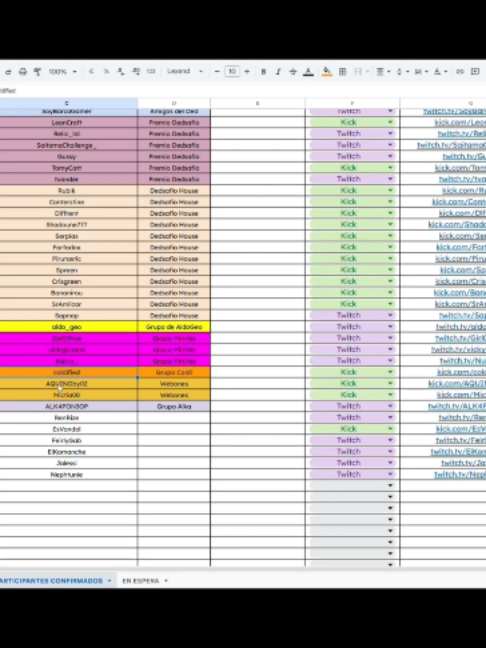Open the borders tool

click(342, 72)
